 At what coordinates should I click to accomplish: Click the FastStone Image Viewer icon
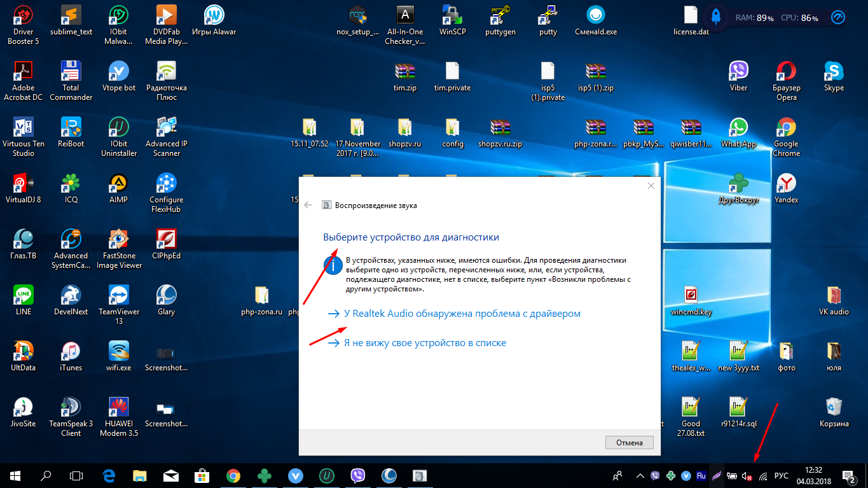[x=118, y=249]
